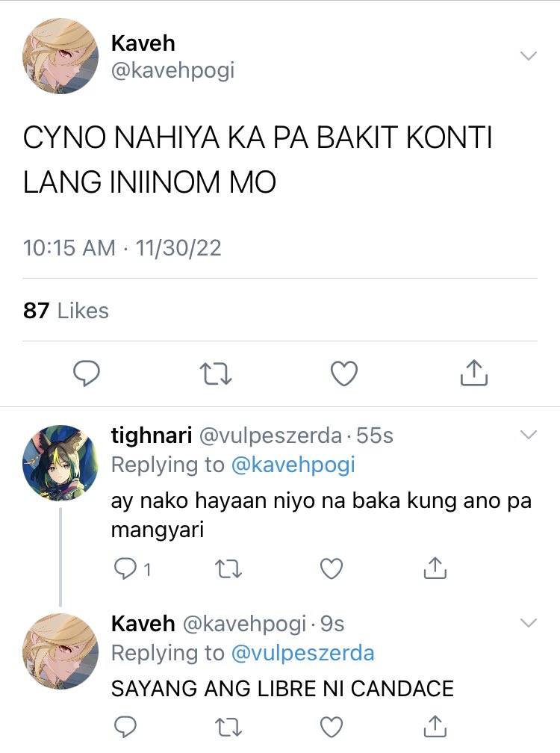
Task: Open options chevron on Kaveh's last reply
Action: (x=529, y=623)
